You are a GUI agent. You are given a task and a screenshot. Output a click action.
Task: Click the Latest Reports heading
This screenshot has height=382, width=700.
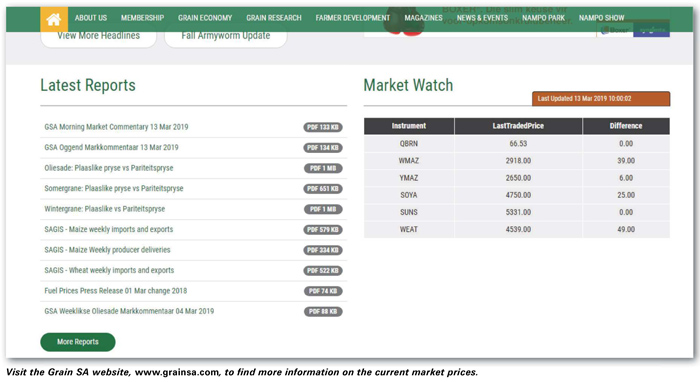tap(88, 85)
